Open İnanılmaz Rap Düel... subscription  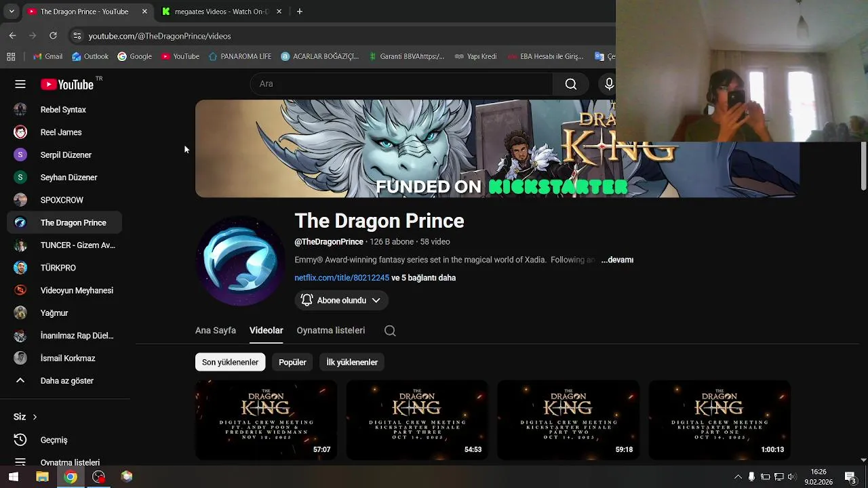[x=64, y=335]
